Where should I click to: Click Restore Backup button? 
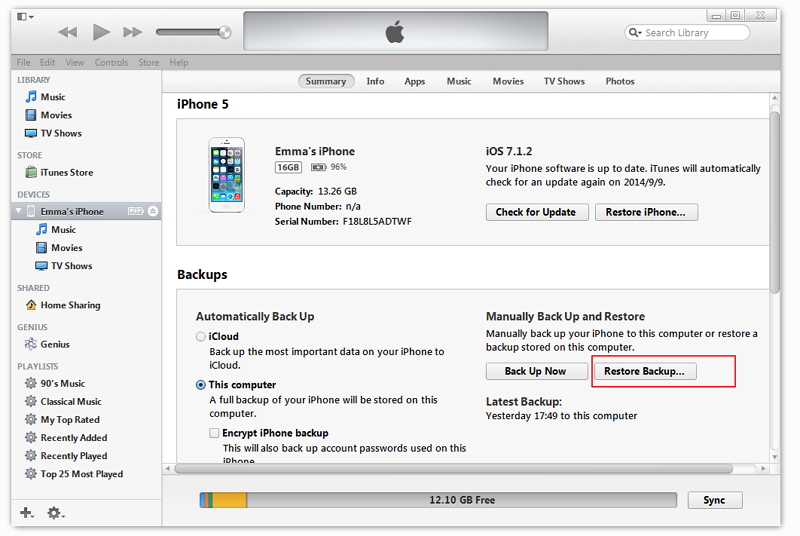[645, 371]
